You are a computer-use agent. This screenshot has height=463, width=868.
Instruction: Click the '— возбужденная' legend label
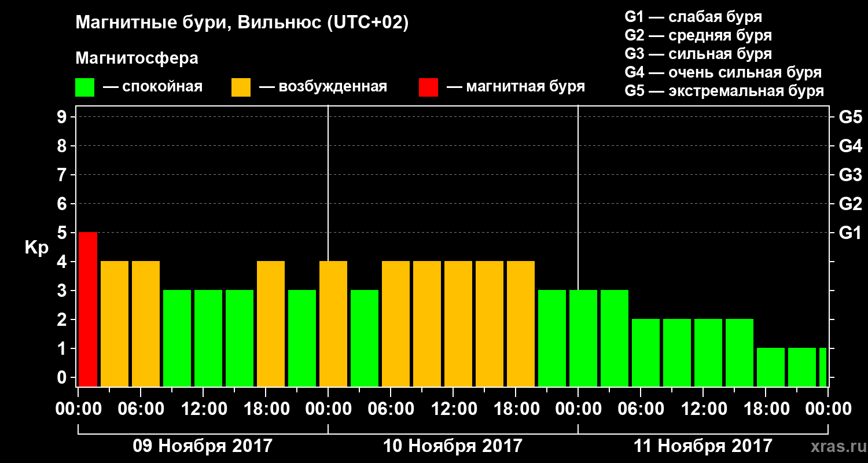pos(323,87)
